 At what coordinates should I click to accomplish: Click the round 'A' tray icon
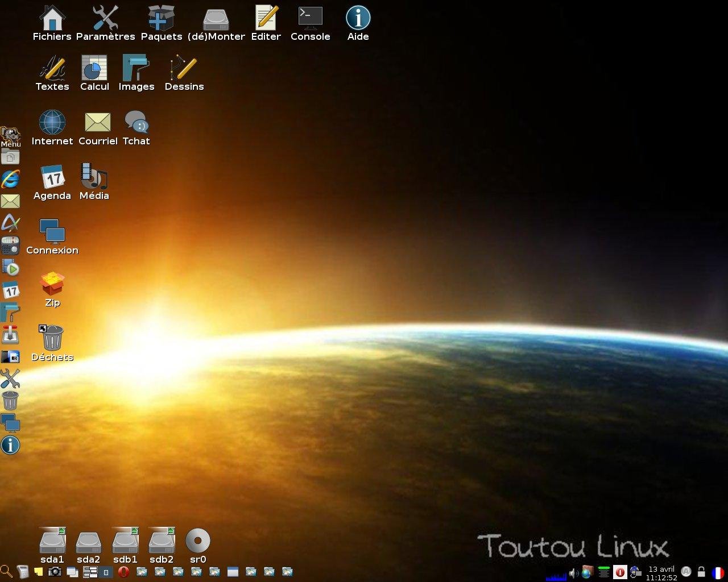[x=686, y=572]
